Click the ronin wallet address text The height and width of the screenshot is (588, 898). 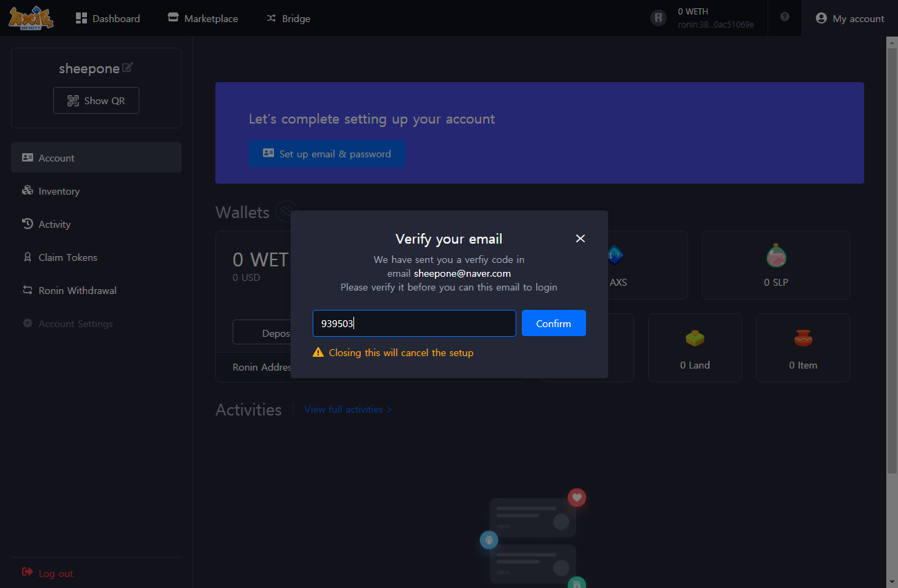(716, 25)
